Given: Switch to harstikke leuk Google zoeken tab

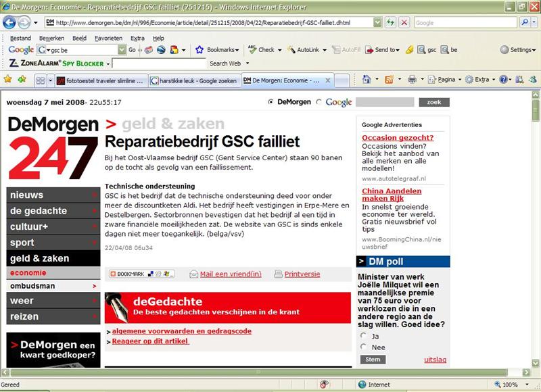Looking at the screenshot, I should 195,81.
